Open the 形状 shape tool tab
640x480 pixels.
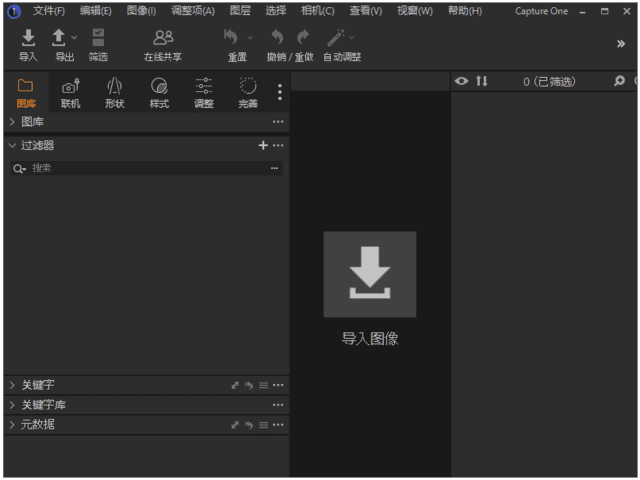[114, 88]
